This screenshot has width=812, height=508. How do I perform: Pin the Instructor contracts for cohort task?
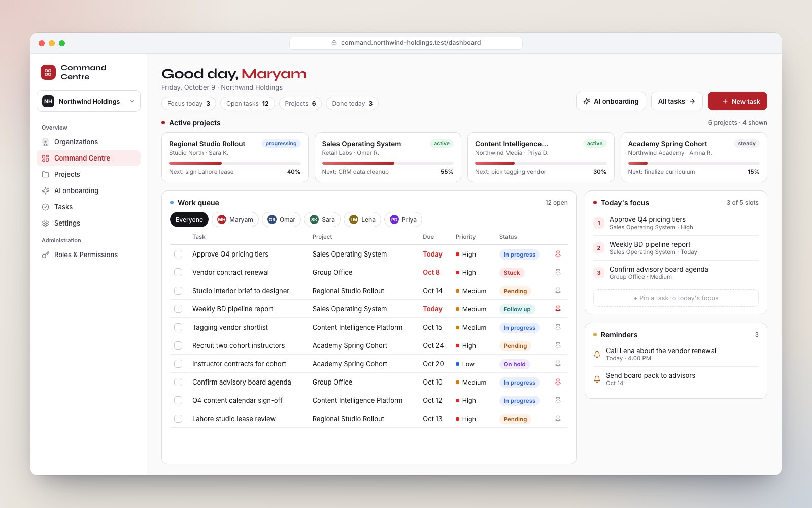pyautogui.click(x=558, y=364)
